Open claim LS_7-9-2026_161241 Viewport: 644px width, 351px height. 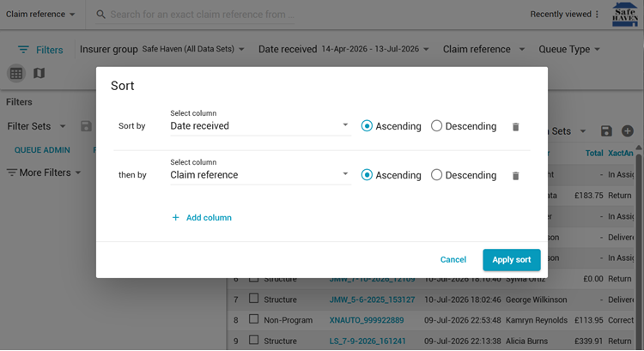[368, 342]
